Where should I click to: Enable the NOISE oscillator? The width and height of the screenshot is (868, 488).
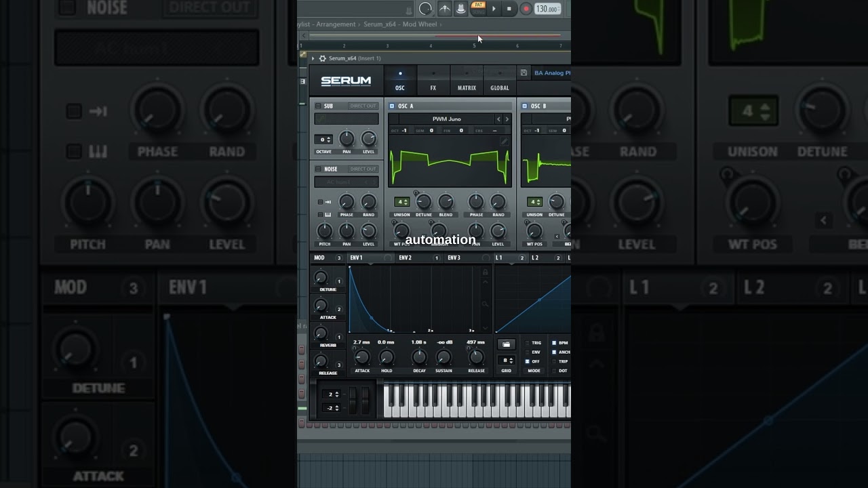click(x=319, y=169)
